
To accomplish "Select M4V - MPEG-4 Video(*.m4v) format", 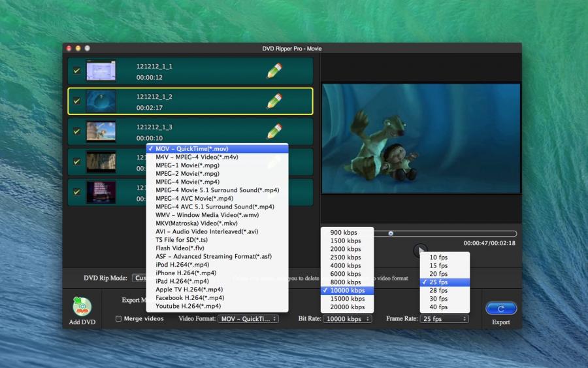I will (x=217, y=157).
